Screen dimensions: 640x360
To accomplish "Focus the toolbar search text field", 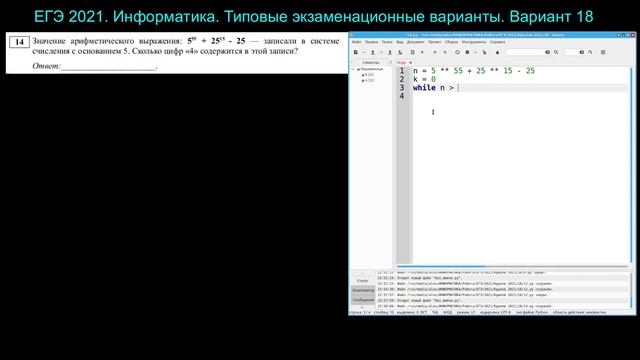I will (525, 52).
